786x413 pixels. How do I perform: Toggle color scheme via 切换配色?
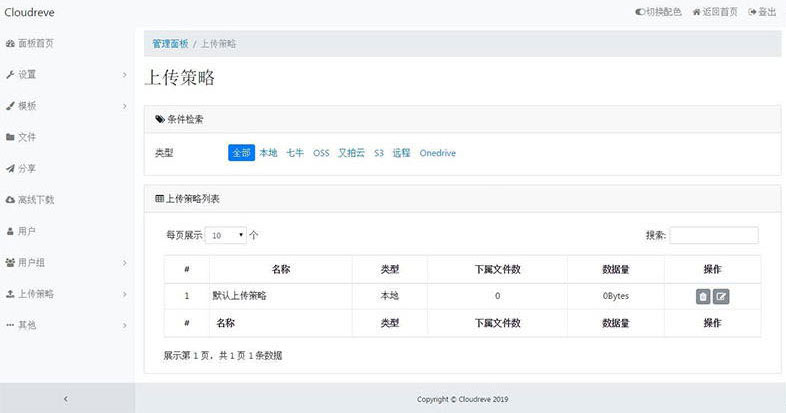658,12
